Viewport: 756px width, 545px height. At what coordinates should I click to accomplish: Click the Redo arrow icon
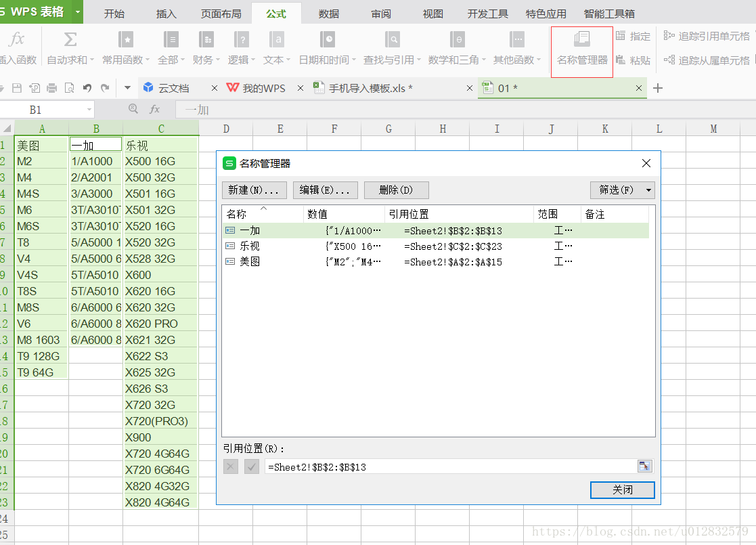pyautogui.click(x=105, y=88)
